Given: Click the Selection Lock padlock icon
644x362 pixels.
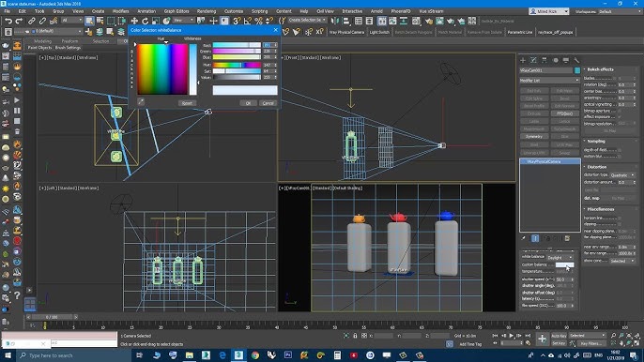Looking at the screenshot, I should (355, 336).
